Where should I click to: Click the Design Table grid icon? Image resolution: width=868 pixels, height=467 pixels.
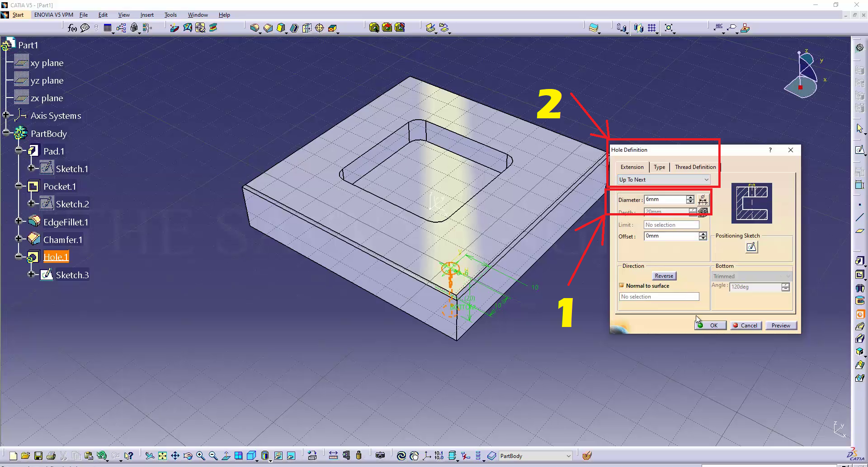tap(108, 28)
